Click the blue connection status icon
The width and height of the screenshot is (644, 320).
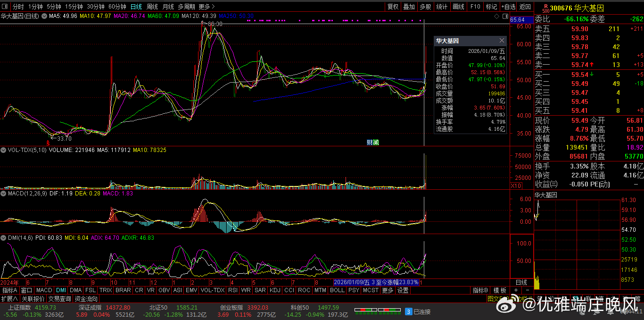[409, 312]
